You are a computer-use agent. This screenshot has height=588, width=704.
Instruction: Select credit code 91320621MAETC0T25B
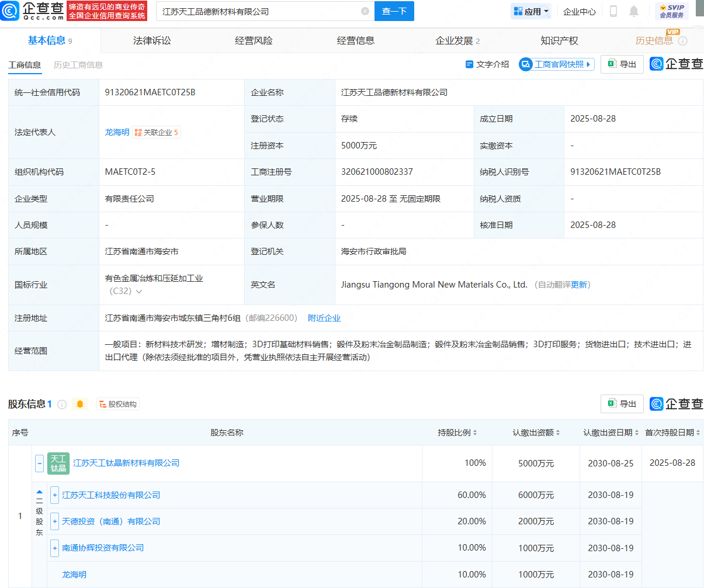150,92
